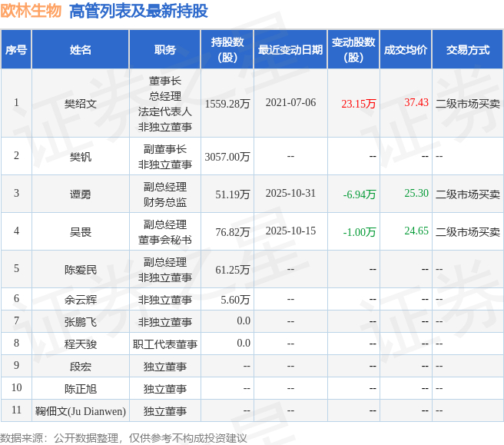Click 谭勇's position cell with 财务总监
The image size is (504, 445).
(x=165, y=194)
